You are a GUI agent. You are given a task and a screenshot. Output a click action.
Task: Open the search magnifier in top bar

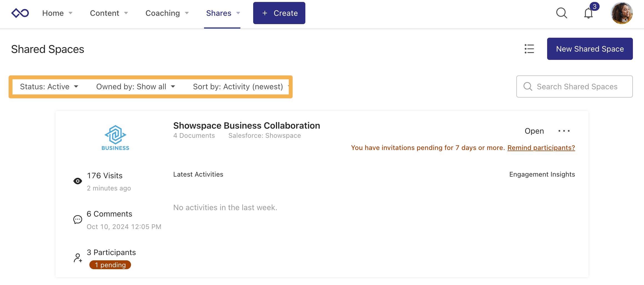pyautogui.click(x=562, y=13)
